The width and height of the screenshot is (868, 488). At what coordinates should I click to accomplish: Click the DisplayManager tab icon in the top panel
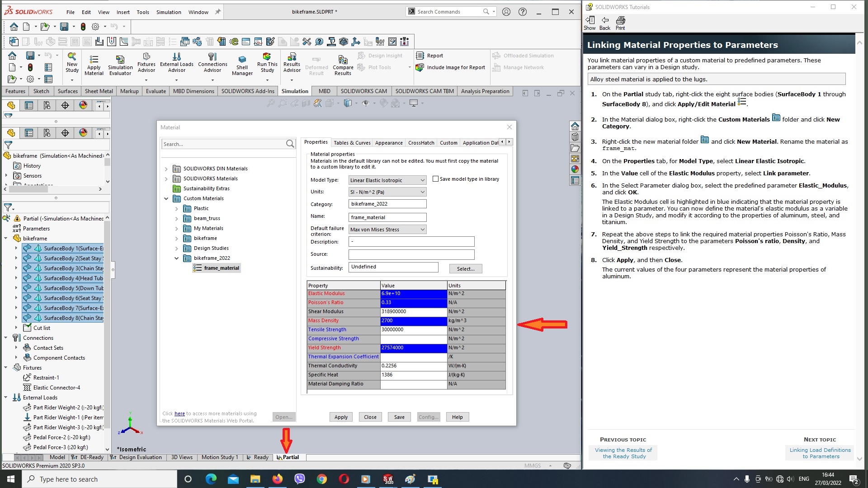tap(83, 105)
